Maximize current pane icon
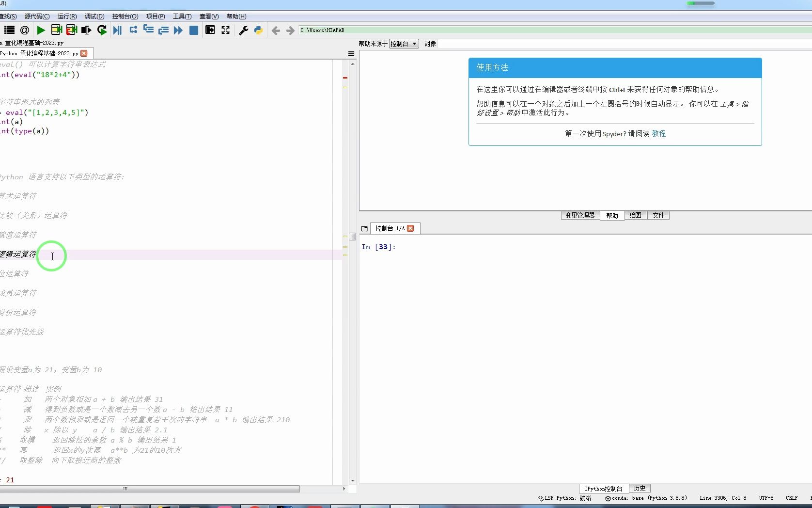The width and height of the screenshot is (812, 508). (x=210, y=30)
